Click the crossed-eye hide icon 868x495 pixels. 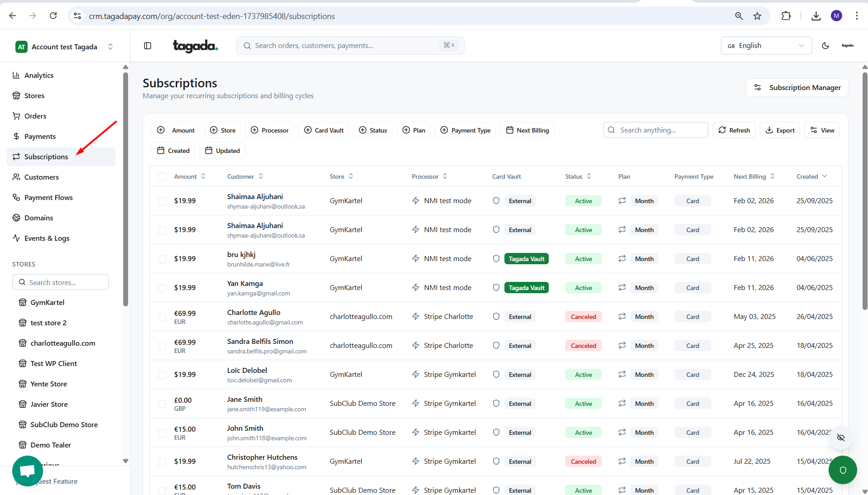click(x=841, y=438)
